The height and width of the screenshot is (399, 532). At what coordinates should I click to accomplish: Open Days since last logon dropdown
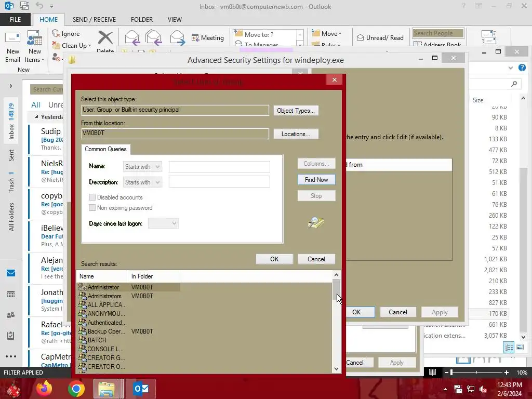[x=163, y=223]
